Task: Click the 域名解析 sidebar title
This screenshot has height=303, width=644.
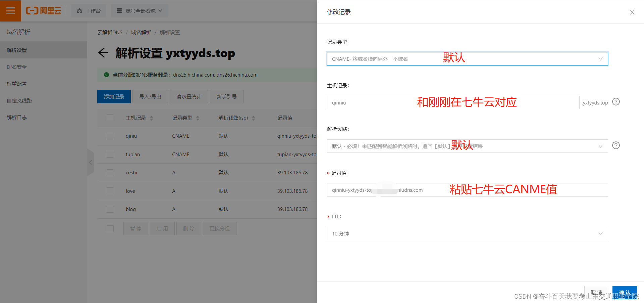Action: click(x=18, y=32)
